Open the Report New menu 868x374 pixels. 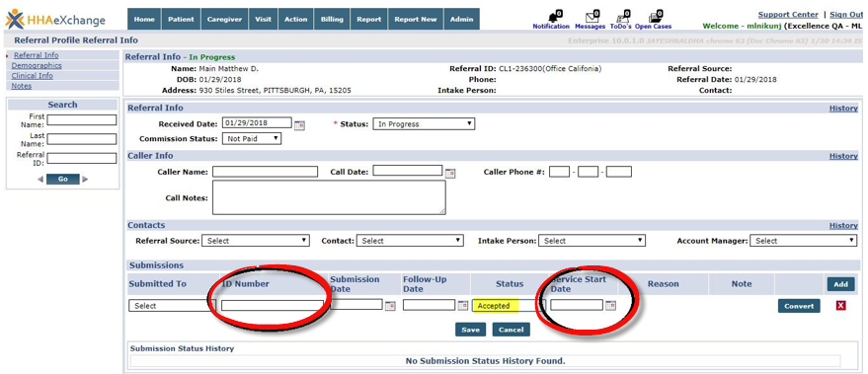coord(415,19)
